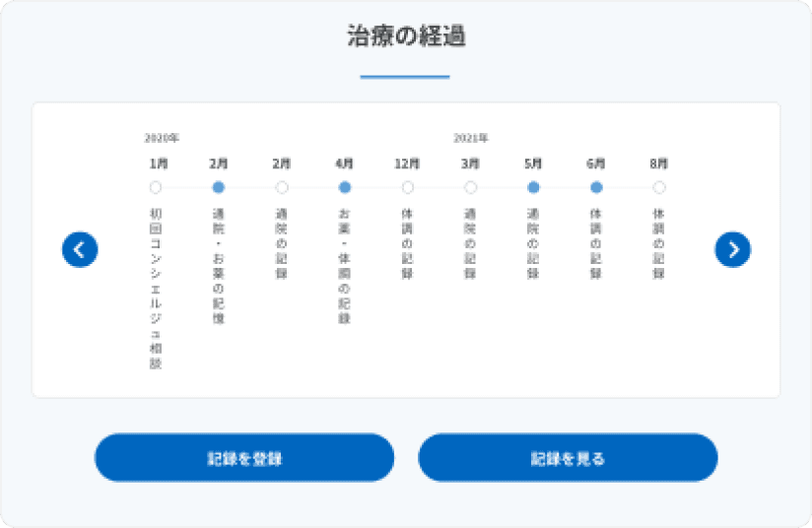Open vertical text under first 2月 marker
The height and width of the screenshot is (528, 812).
219,266
